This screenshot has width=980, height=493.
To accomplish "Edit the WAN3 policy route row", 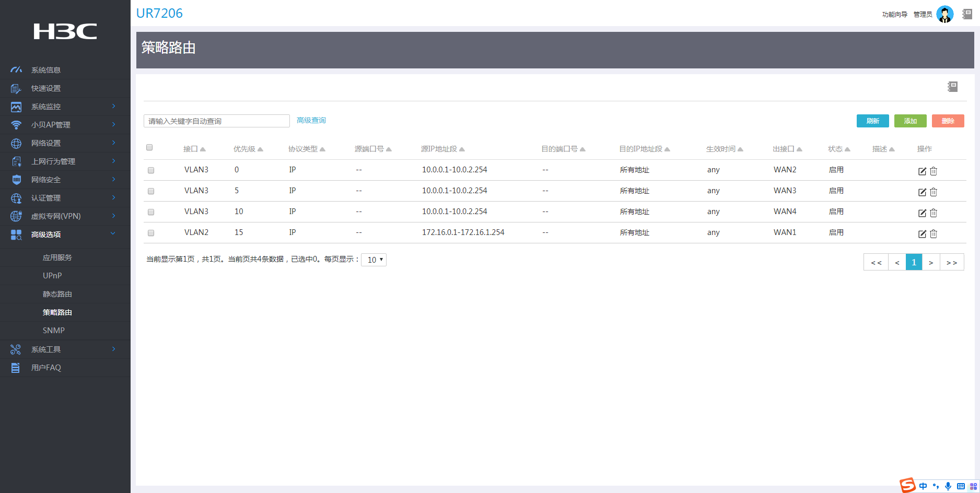I will 922,192.
